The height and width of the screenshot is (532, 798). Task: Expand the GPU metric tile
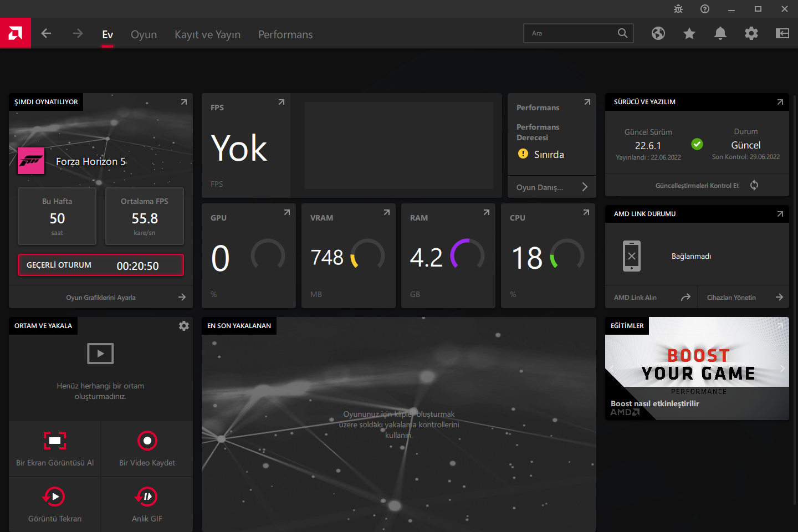click(x=287, y=212)
